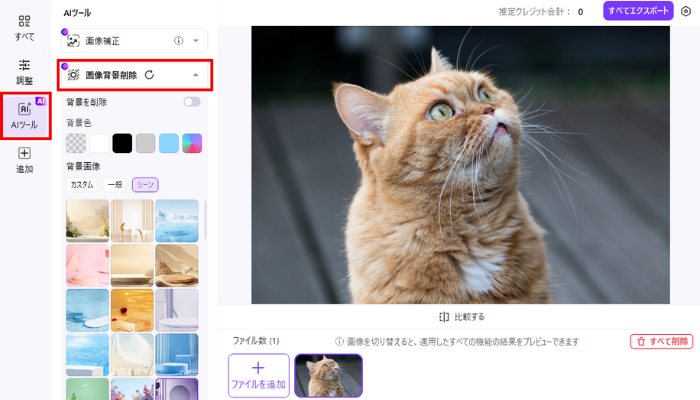Open settings via the hexagon gear icon
700x400 pixels.
(x=686, y=11)
